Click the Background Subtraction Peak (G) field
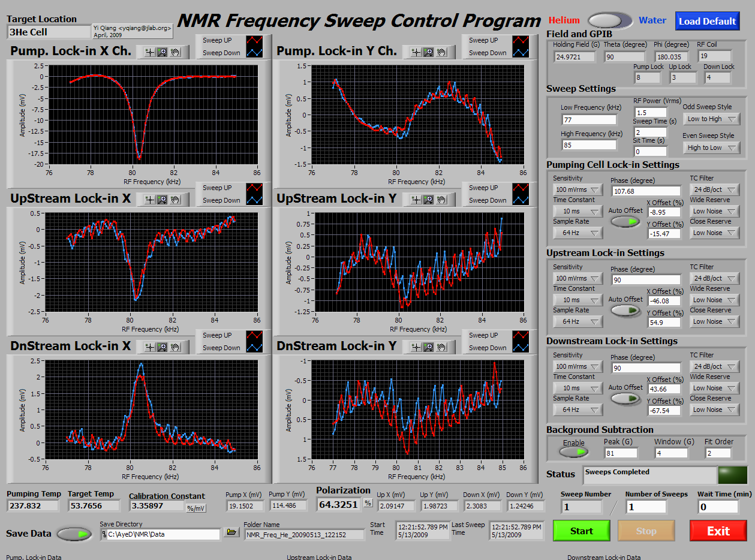 (621, 453)
